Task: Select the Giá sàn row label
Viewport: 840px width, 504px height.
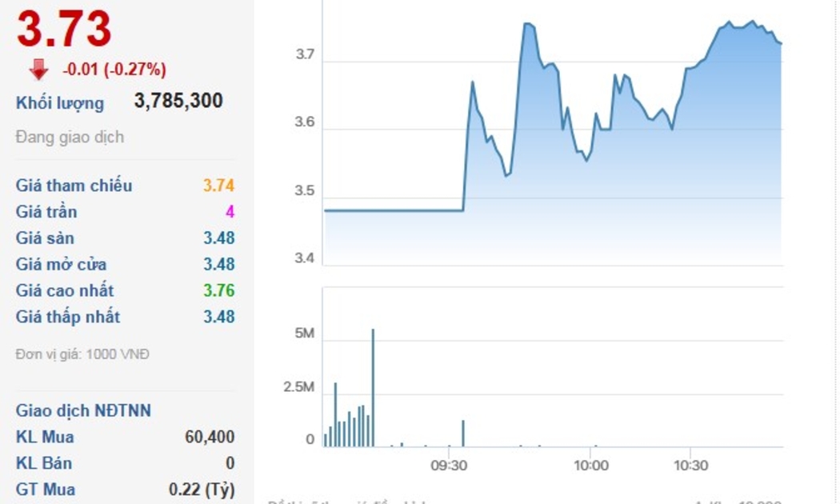Action: (45, 238)
